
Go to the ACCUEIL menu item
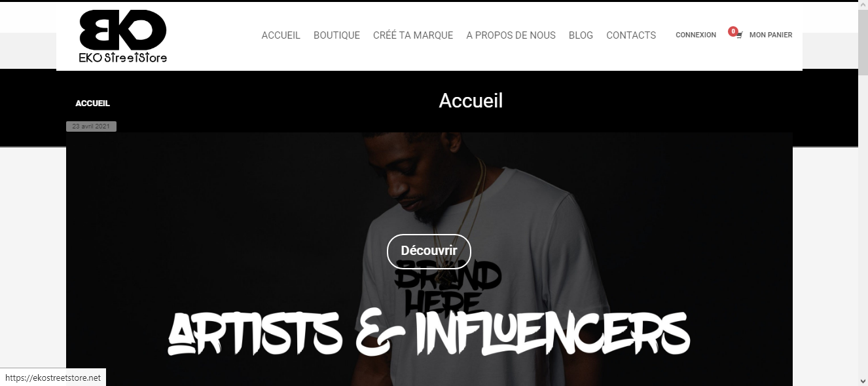tap(281, 35)
